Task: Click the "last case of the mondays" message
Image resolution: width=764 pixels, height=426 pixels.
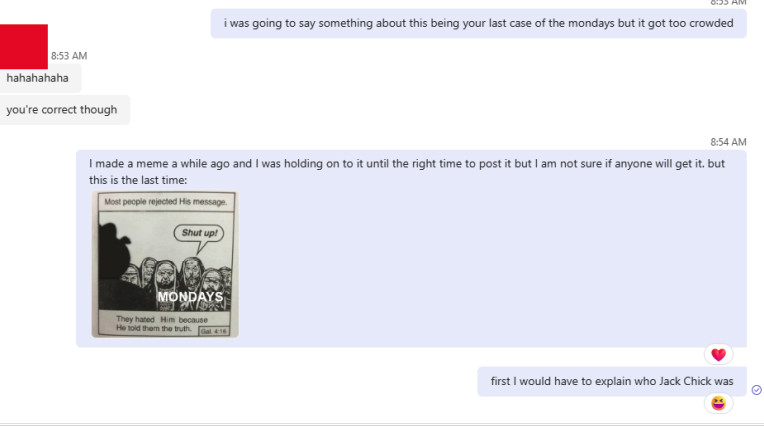Action: 478,23
